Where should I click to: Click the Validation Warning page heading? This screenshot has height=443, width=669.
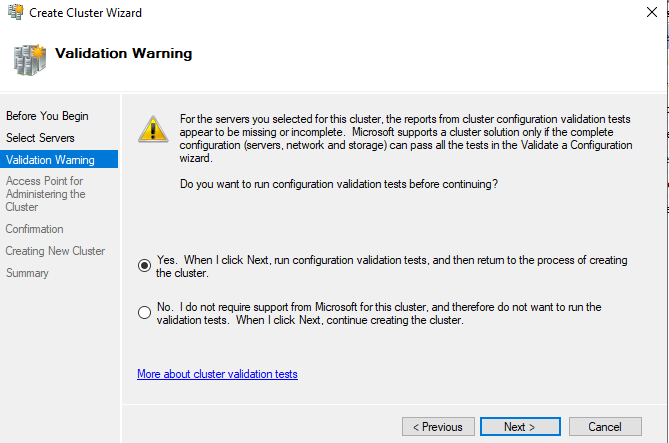123,53
